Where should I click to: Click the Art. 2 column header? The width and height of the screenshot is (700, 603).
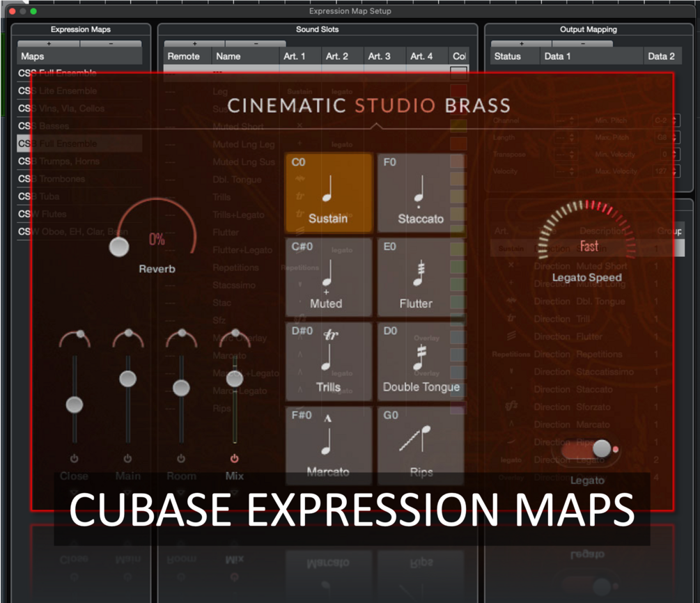tap(343, 56)
